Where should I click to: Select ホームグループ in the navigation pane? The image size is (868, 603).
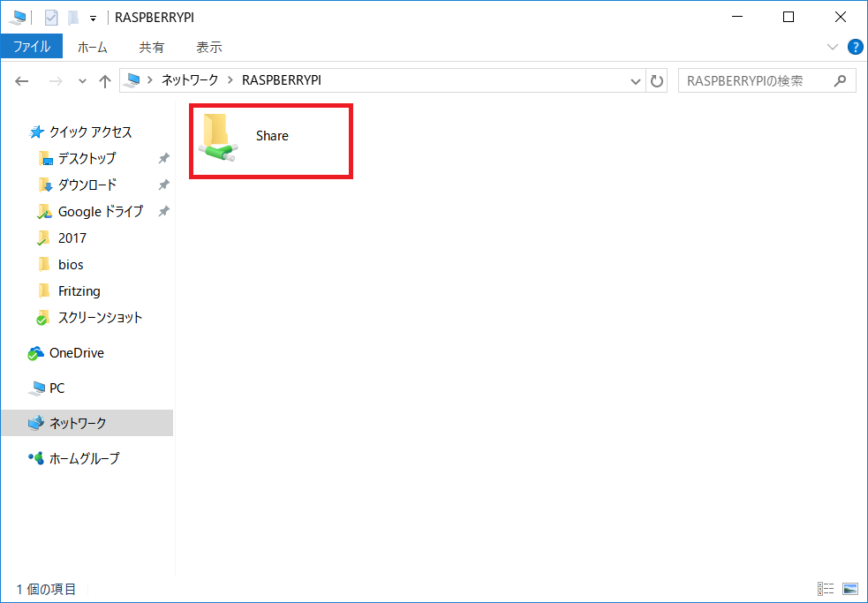point(84,458)
